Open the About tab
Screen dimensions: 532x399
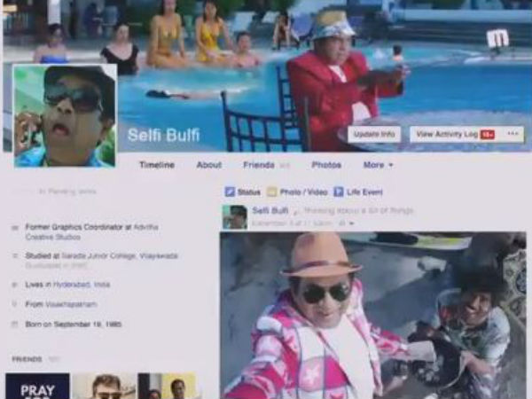[208, 165]
